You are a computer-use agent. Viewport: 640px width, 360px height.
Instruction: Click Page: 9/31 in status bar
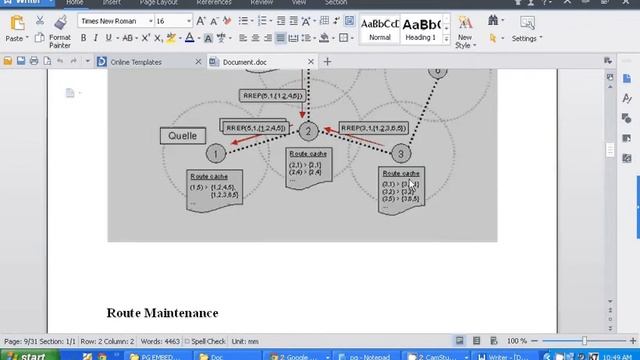(20, 341)
